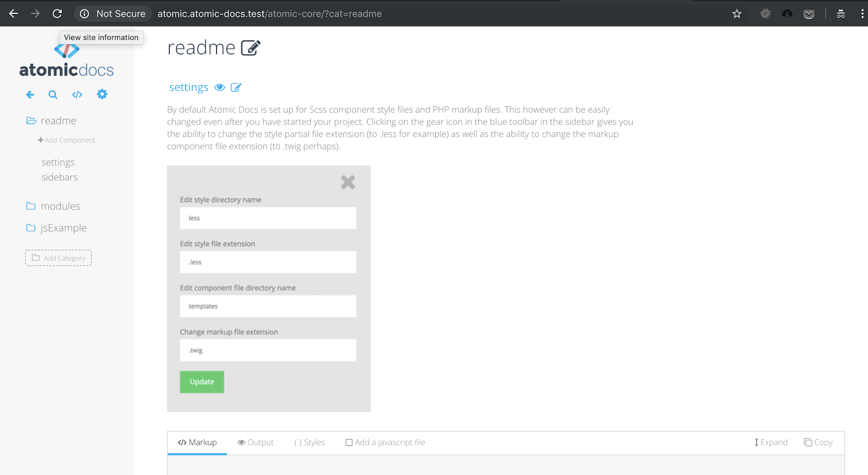
Task: Edit the readme category title with pencil icon
Action: coord(251,48)
